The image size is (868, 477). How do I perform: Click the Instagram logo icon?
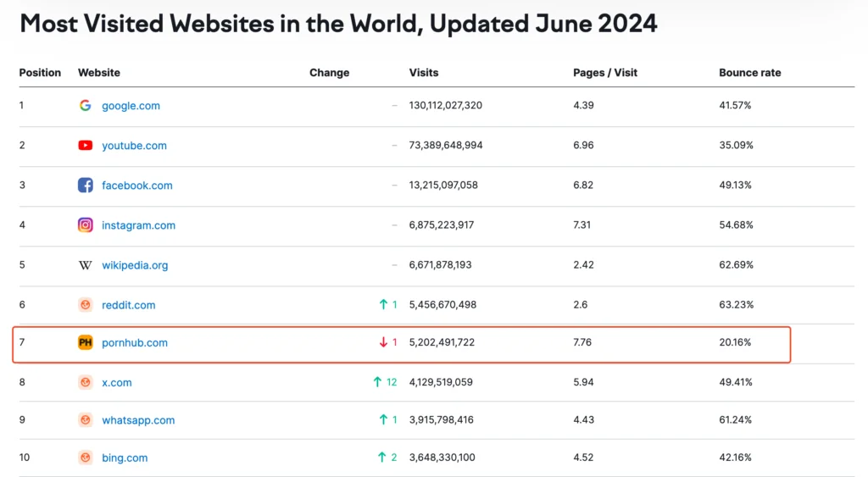tap(85, 225)
